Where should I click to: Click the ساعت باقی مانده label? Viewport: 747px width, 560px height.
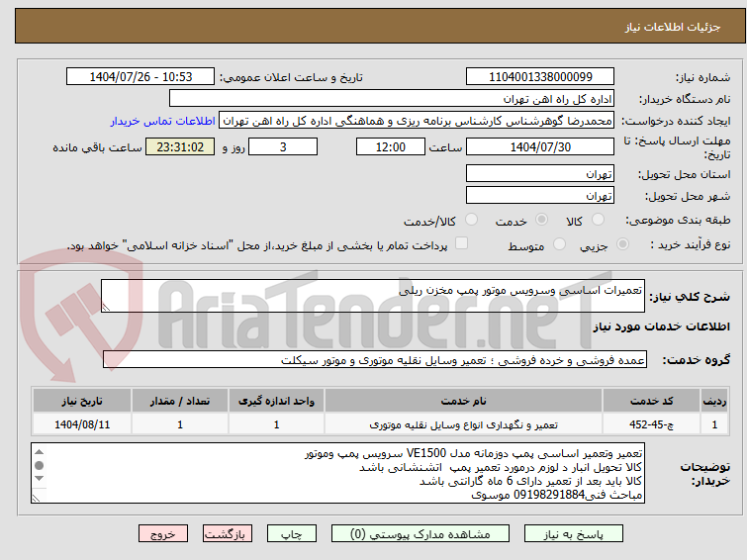click(x=97, y=147)
